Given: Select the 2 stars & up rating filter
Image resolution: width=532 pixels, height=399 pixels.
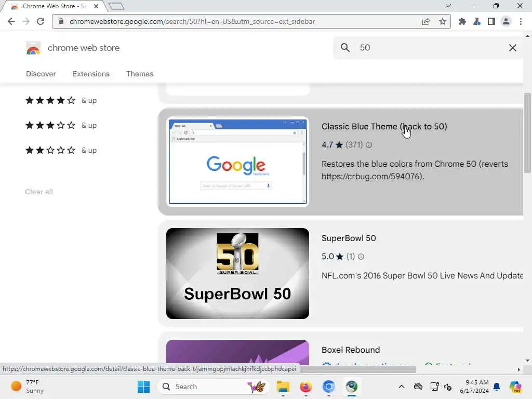Looking at the screenshot, I should tap(61, 150).
